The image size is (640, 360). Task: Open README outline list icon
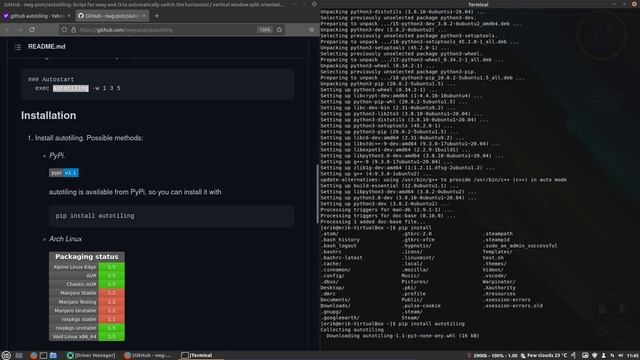[x=18, y=47]
